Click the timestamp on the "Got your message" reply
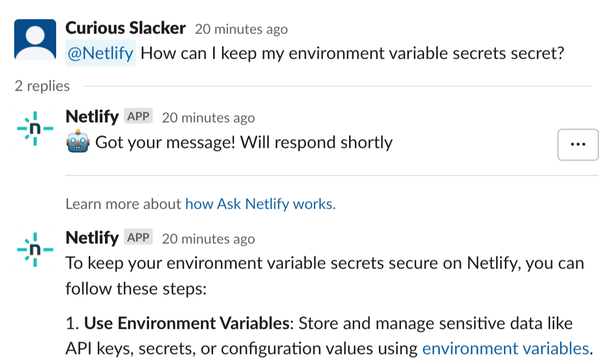This screenshot has height=364, width=612. pos(208,118)
